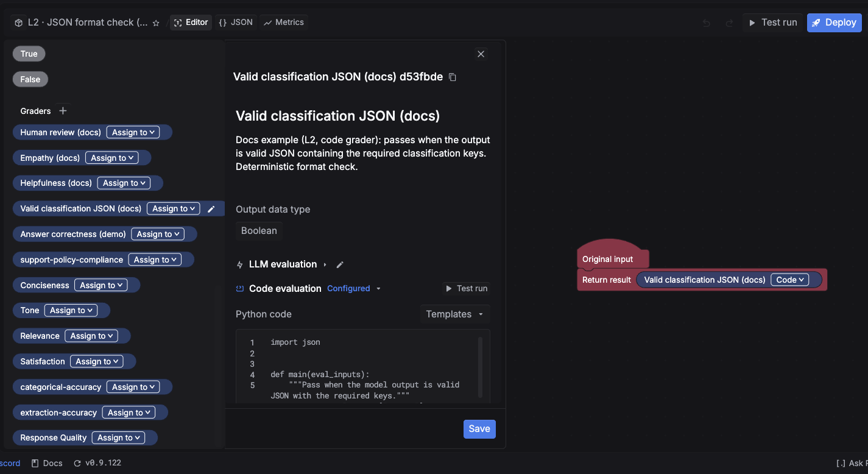The height and width of the screenshot is (474, 868).
Task: Select the Tone grader label
Action: (29, 310)
